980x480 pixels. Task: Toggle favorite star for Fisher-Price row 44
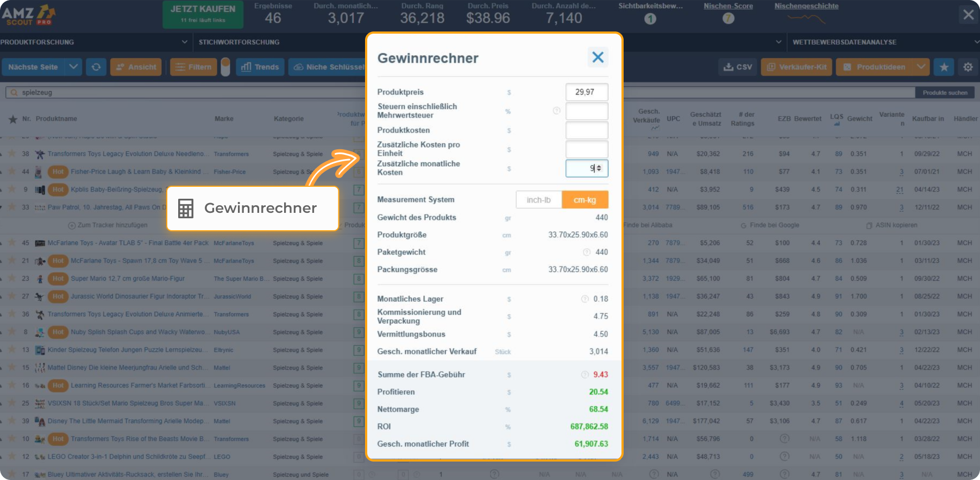tap(11, 172)
